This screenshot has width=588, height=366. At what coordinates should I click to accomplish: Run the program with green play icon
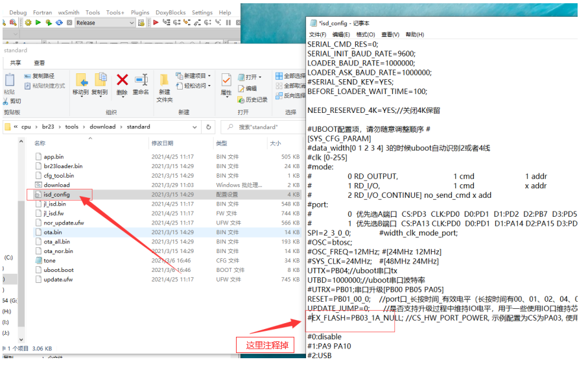38,23
